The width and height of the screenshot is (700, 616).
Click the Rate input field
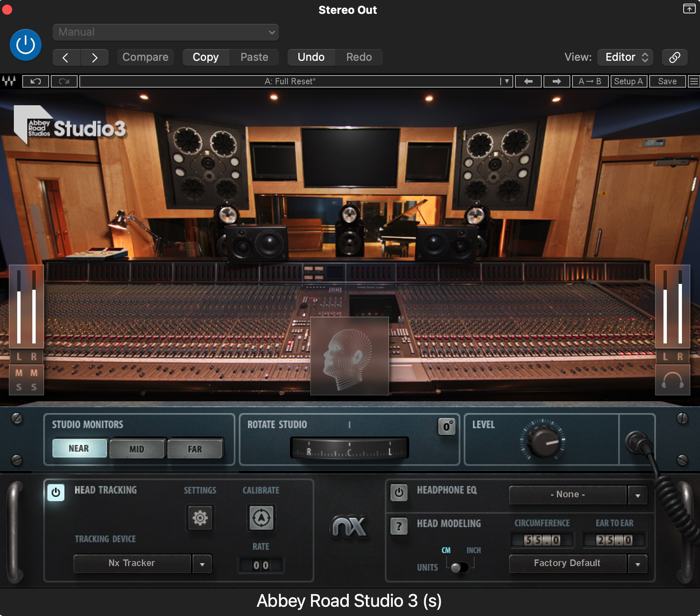tap(260, 565)
